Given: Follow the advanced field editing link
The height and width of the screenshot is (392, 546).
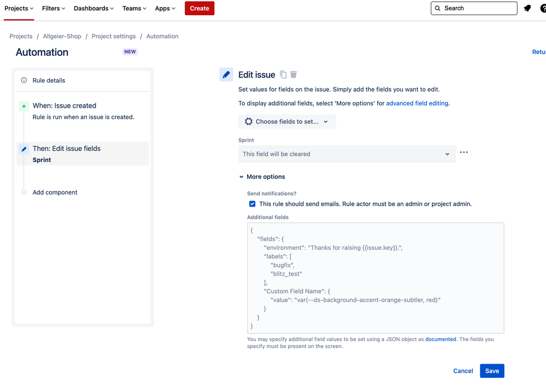Looking at the screenshot, I should [x=417, y=103].
